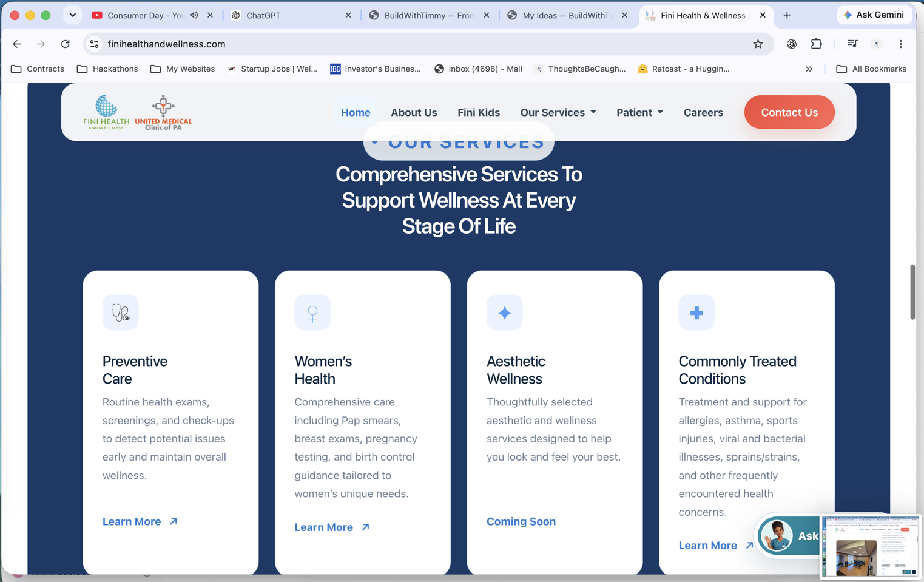Switch to BuildWithTimmy — From tab
This screenshot has height=582, width=924.
(x=429, y=15)
